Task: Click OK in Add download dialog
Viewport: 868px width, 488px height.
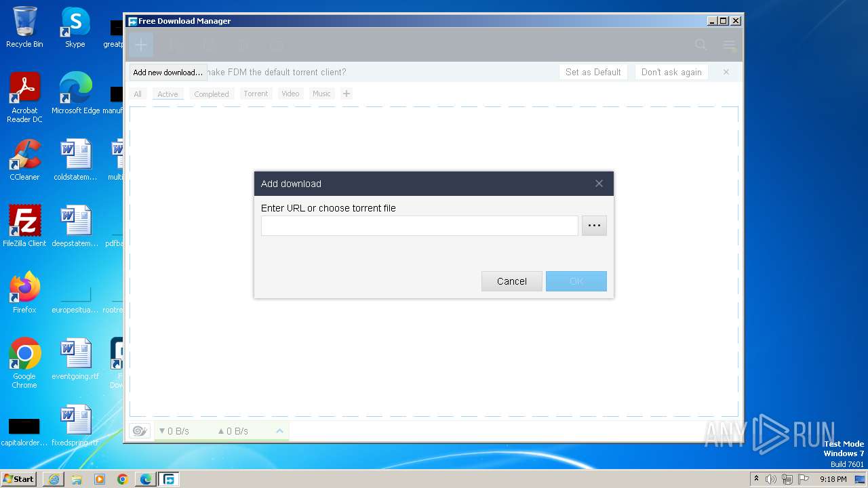Action: pyautogui.click(x=576, y=281)
